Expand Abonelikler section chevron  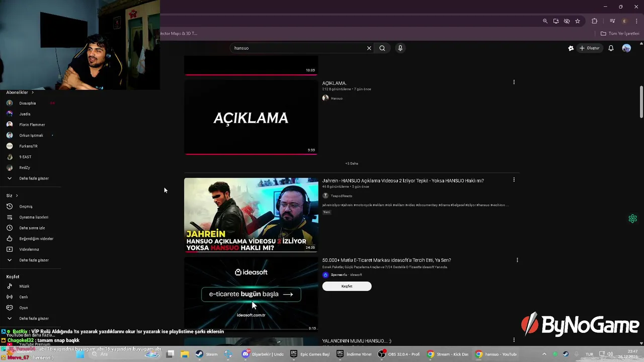33,93
